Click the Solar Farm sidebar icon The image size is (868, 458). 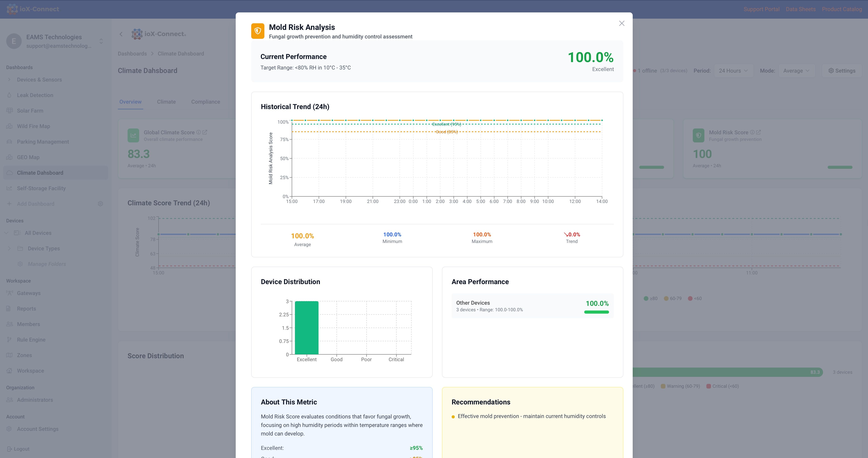pos(9,111)
